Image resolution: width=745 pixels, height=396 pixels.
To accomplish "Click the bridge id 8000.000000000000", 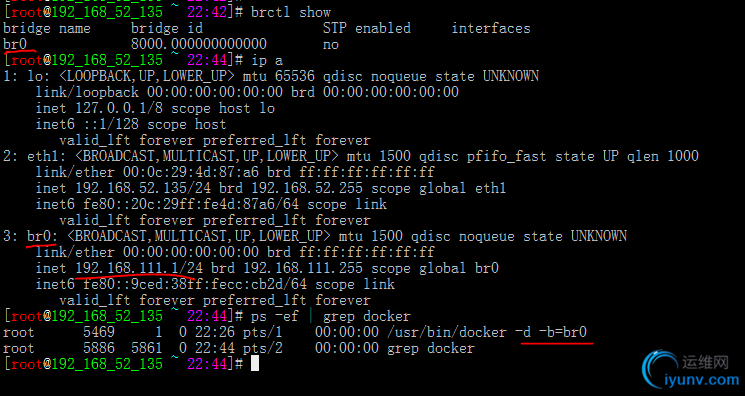I will pos(199,44).
